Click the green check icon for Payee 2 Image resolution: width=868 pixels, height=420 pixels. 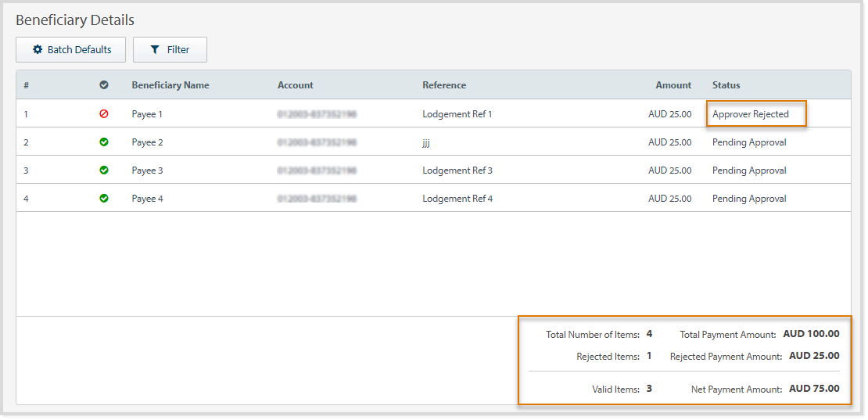coord(104,142)
